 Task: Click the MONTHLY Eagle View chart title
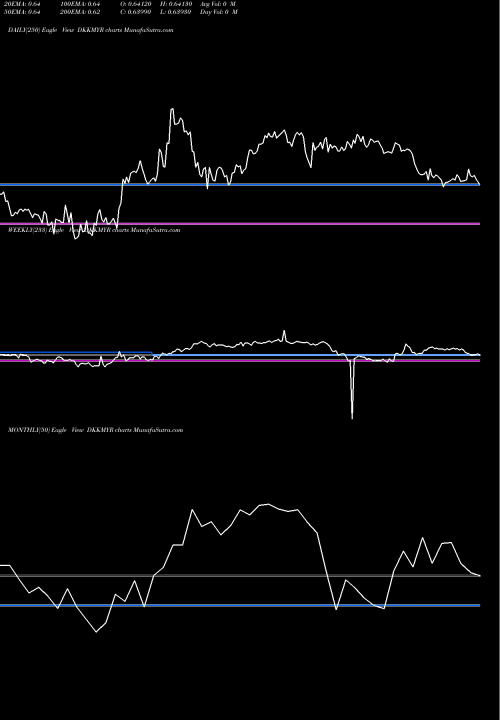tap(96, 430)
